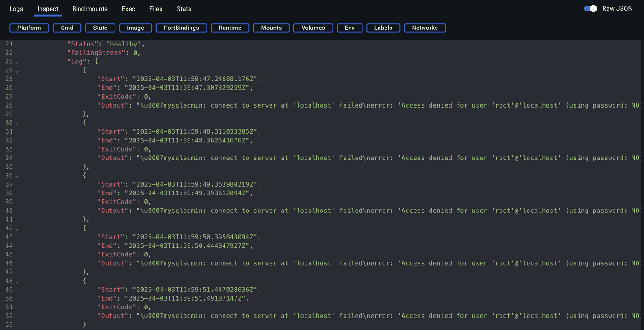Click the Cmd filter button
The height and width of the screenshot is (330, 644).
click(67, 28)
